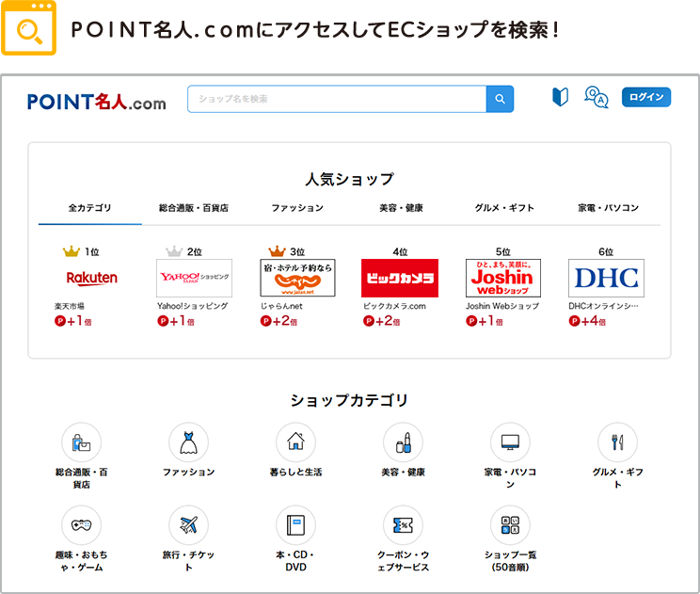Open the Yahoo!ショッピング logo
The height and width of the screenshot is (594, 700).
point(194,278)
